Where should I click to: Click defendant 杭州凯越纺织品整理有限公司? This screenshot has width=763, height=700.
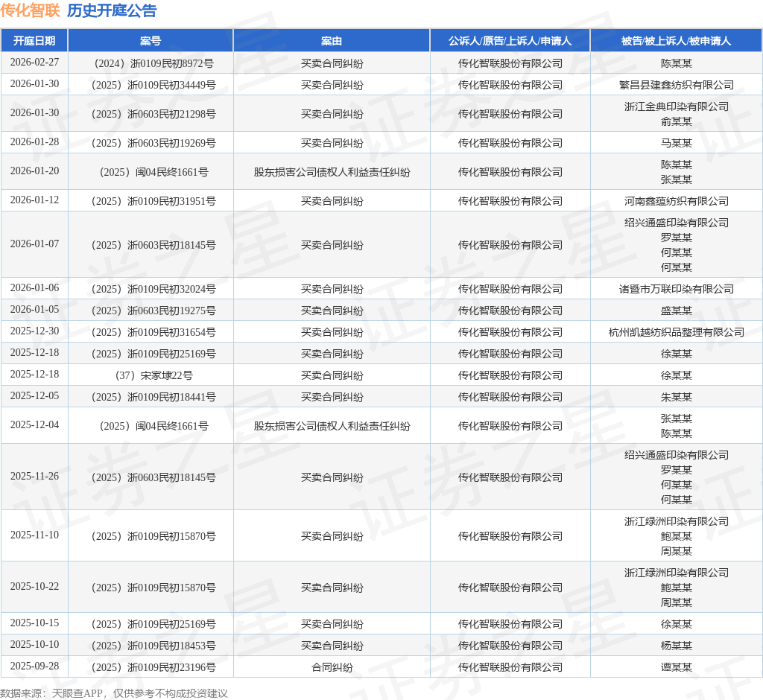point(677,332)
